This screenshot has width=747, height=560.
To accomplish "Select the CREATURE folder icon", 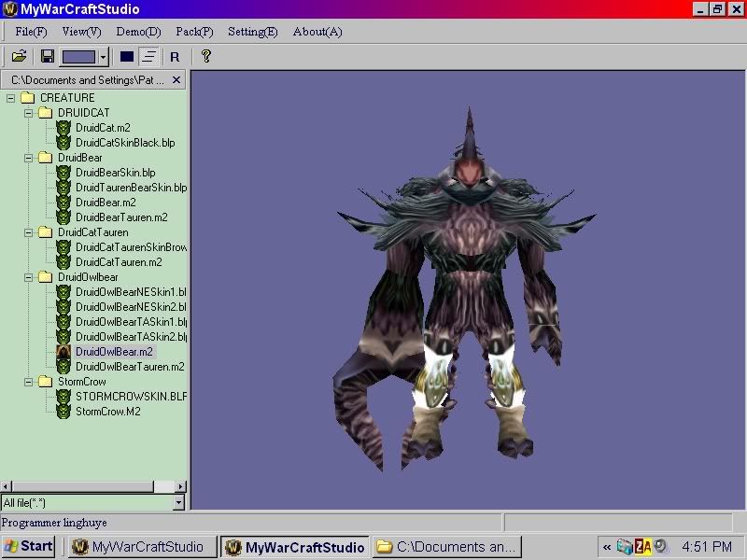I will pyautogui.click(x=28, y=98).
